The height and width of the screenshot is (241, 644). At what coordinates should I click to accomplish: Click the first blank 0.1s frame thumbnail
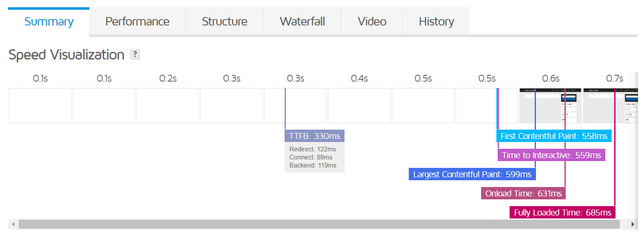click(x=40, y=106)
